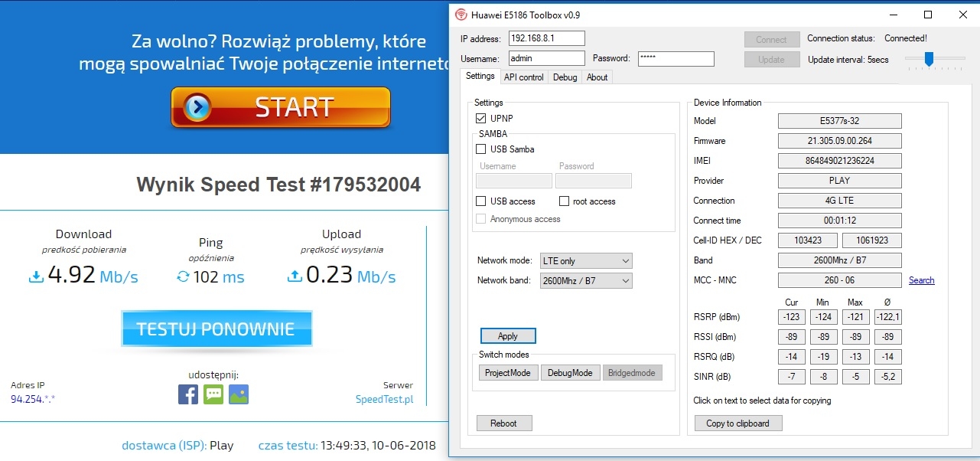Click the ping refresh icon beside 102 ms
The height and width of the screenshot is (461, 980).
point(183,276)
